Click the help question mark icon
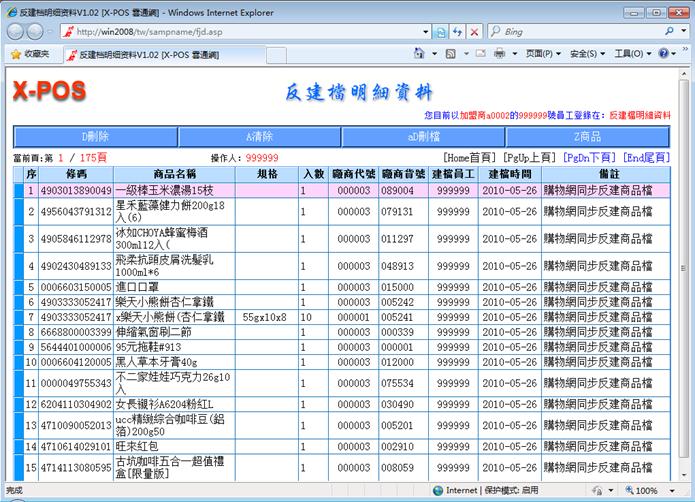 point(664,54)
